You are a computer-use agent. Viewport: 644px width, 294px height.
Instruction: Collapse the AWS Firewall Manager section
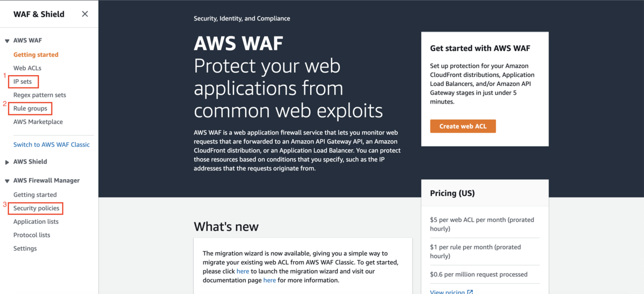pos(7,181)
